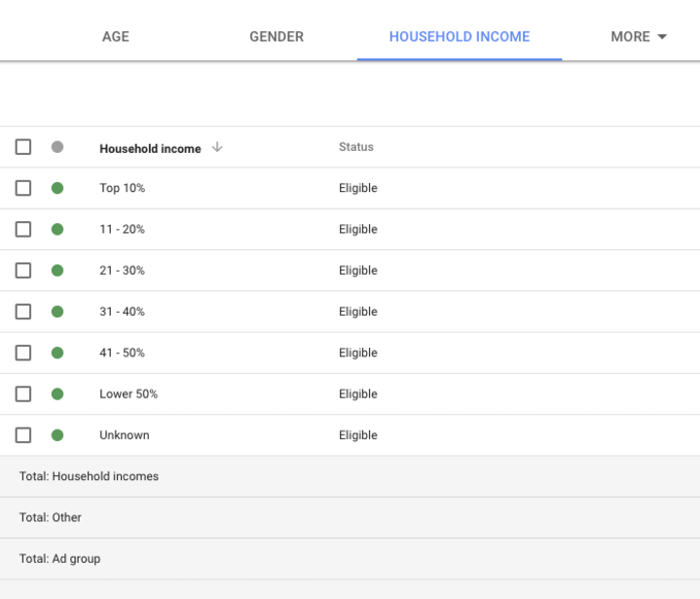Check the Top 10% row checkbox
The width and height of the screenshot is (700, 599).
coord(23,188)
